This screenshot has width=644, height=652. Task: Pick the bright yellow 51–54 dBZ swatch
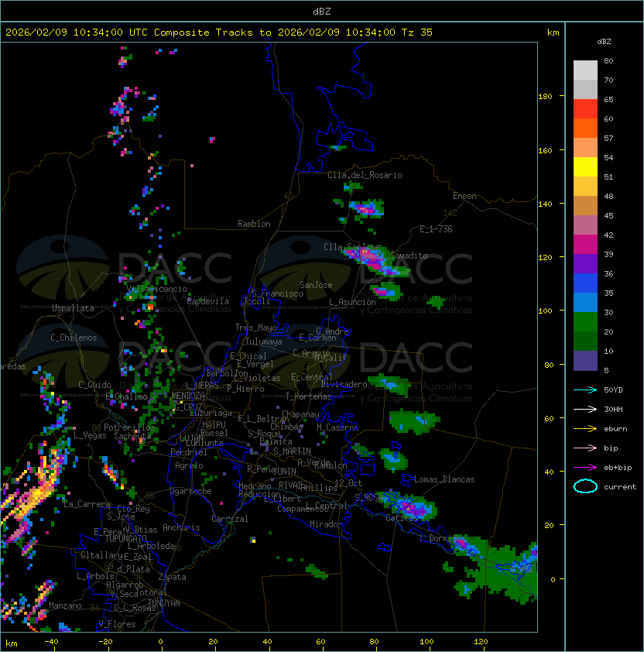point(585,166)
